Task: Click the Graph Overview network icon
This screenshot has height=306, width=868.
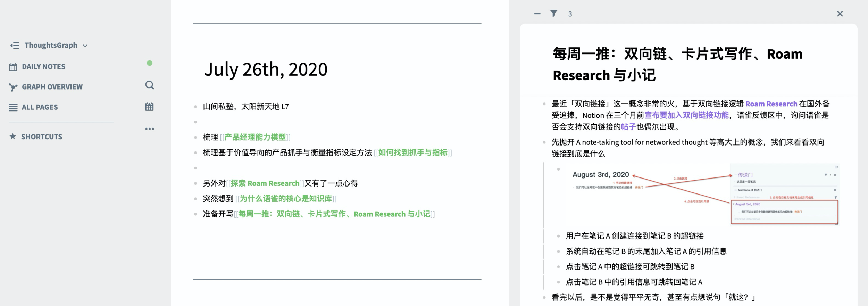Action: click(x=13, y=87)
